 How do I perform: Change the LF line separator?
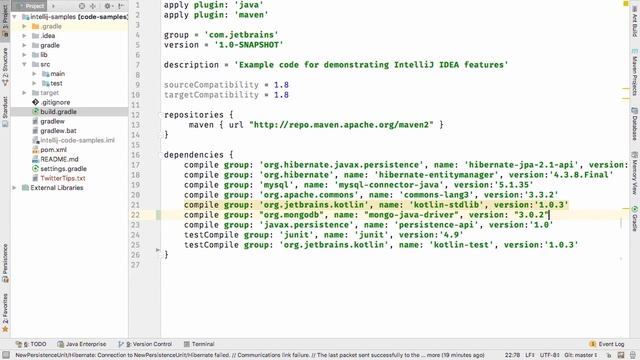pyautogui.click(x=530, y=355)
